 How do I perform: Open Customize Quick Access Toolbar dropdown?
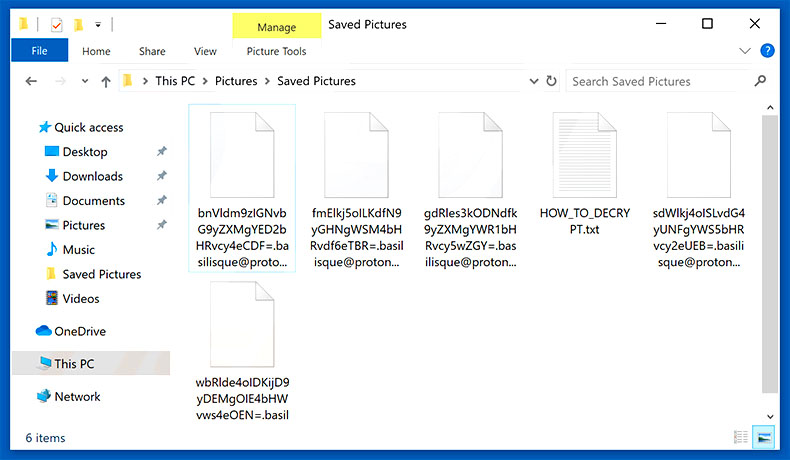pos(98,24)
